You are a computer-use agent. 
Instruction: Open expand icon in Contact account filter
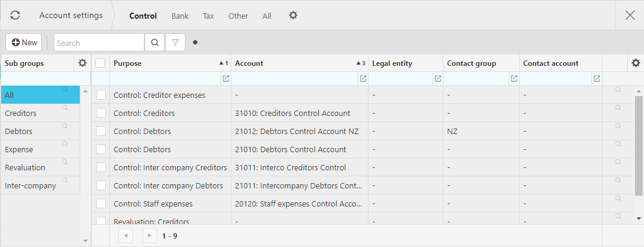[x=597, y=79]
